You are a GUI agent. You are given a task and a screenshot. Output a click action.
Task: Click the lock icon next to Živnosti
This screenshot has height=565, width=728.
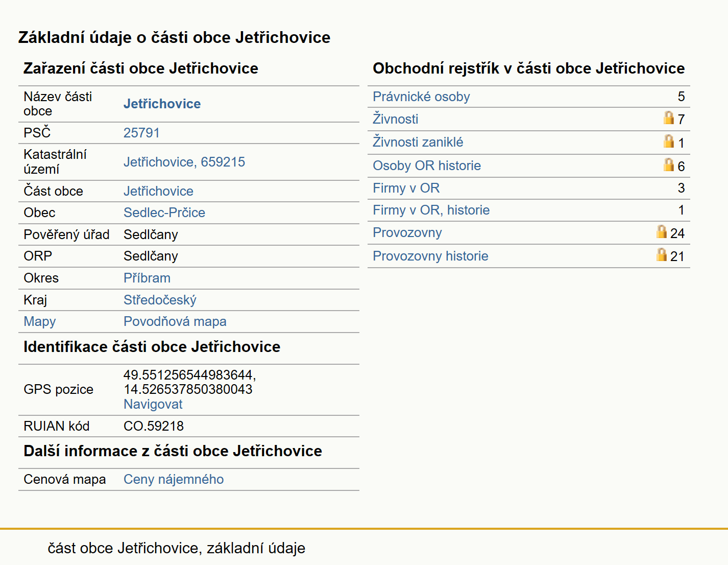point(668,117)
